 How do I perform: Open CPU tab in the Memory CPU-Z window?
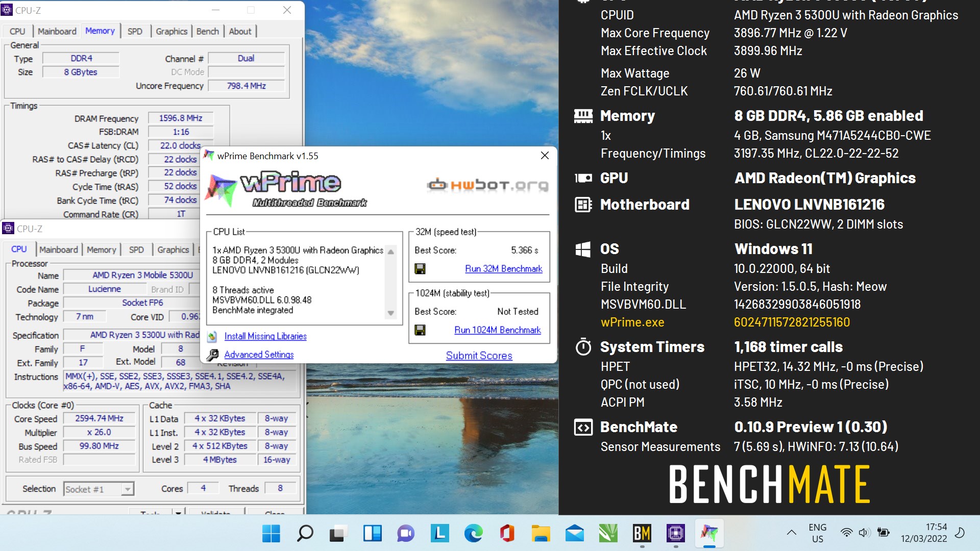coord(17,31)
